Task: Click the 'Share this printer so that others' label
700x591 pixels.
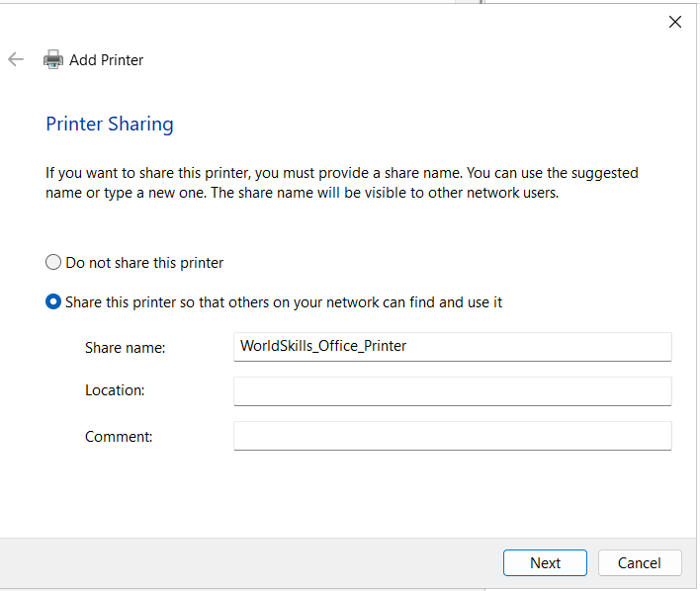Action: pyautogui.click(x=284, y=302)
